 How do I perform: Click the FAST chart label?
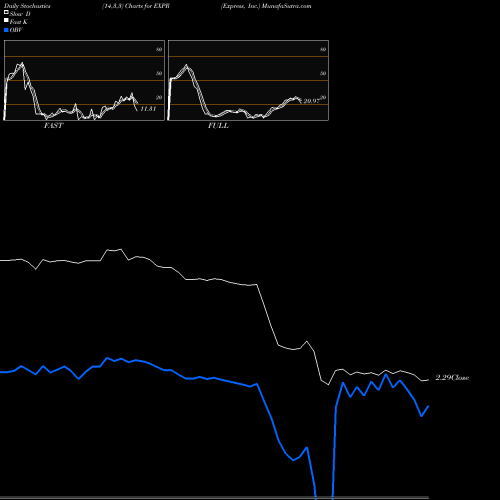tap(53, 125)
